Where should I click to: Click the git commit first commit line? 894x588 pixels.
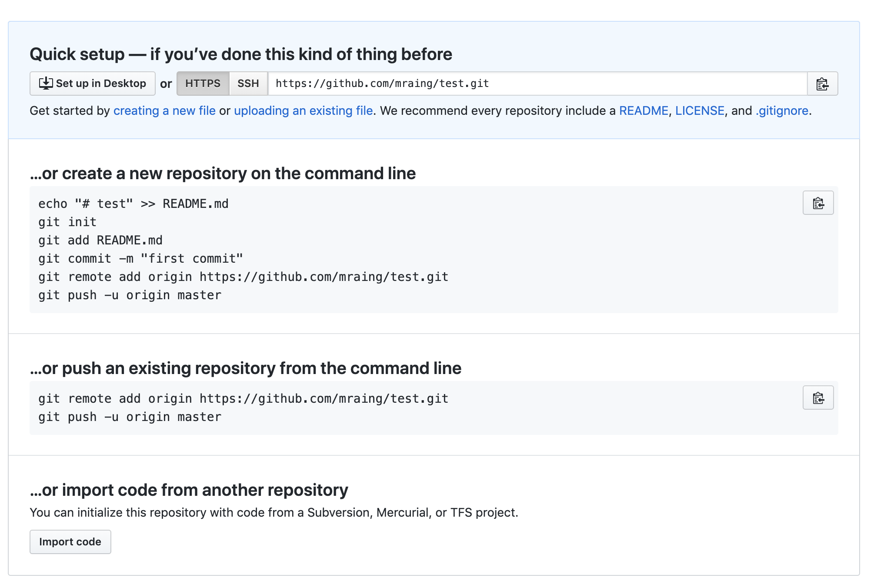tap(140, 259)
